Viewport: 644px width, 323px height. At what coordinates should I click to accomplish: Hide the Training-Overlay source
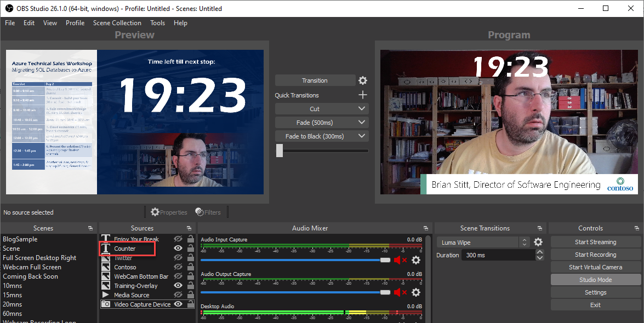[178, 285]
